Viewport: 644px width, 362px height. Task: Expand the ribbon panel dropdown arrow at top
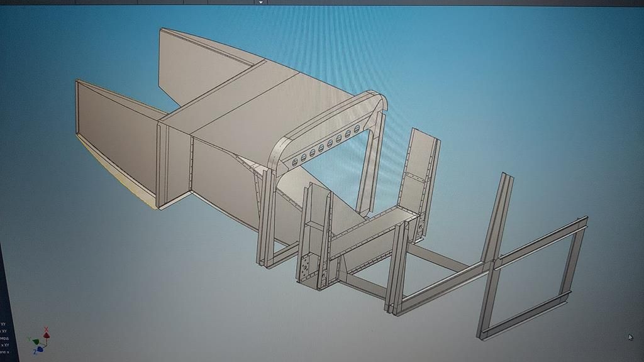click(x=261, y=3)
